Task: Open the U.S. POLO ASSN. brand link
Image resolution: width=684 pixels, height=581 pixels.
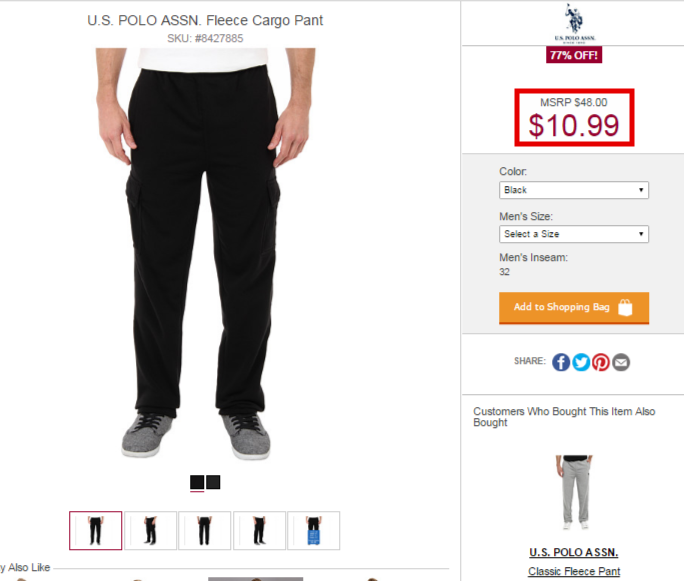Action: (574, 552)
